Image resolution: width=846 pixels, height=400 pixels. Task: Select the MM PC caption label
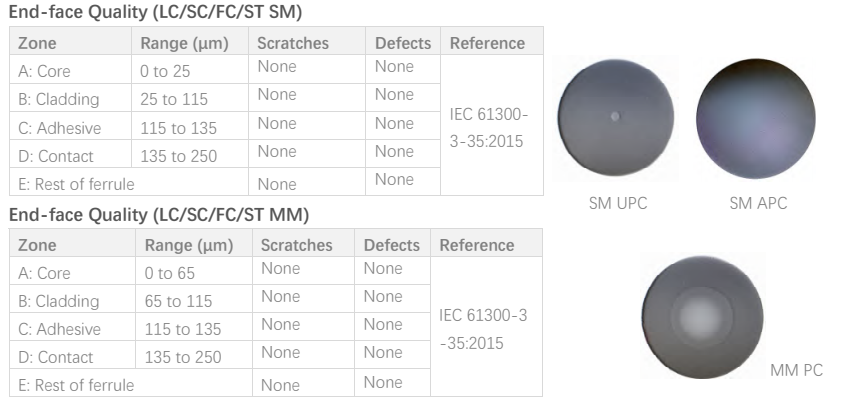(796, 370)
